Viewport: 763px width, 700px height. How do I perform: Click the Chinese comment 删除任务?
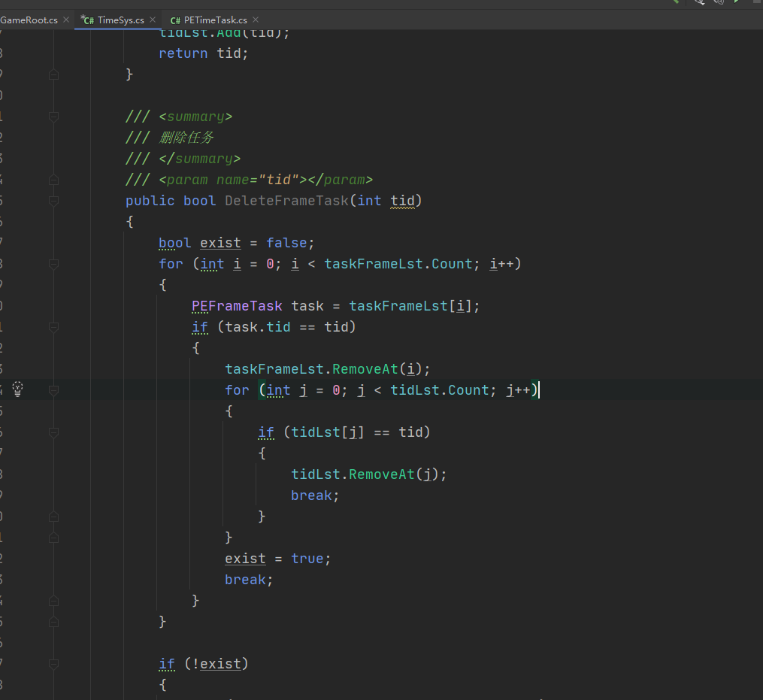(x=186, y=138)
